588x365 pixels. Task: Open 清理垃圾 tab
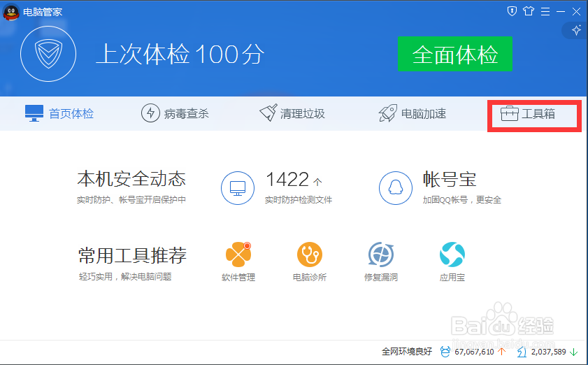[292, 113]
